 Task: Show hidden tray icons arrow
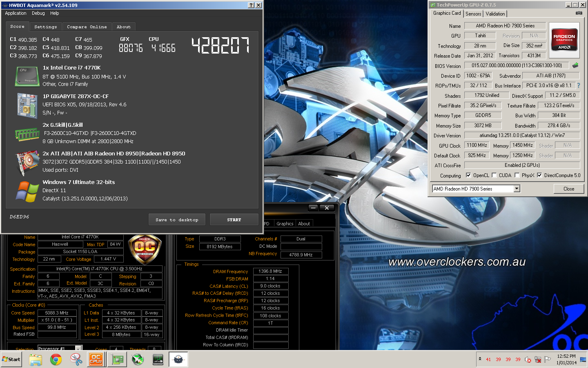(x=480, y=359)
